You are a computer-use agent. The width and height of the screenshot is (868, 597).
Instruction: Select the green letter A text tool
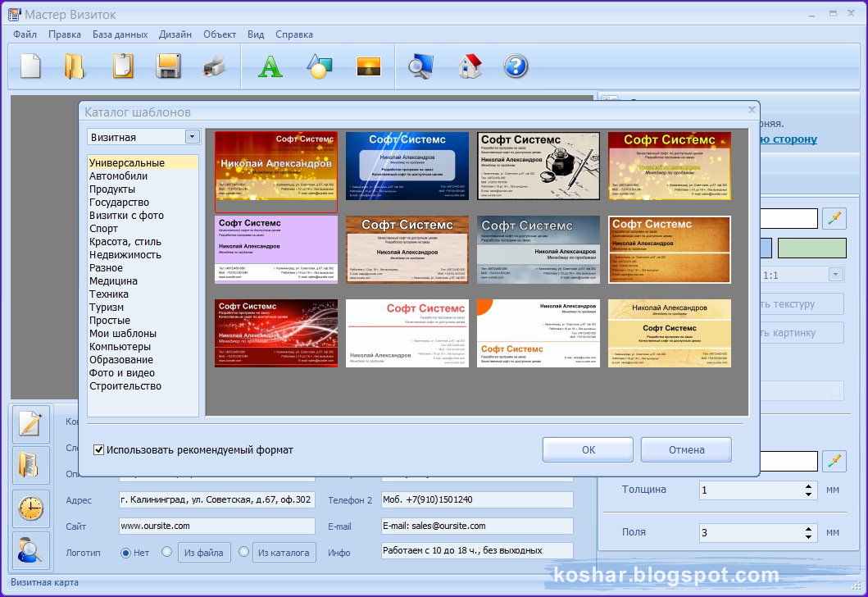pos(270,66)
